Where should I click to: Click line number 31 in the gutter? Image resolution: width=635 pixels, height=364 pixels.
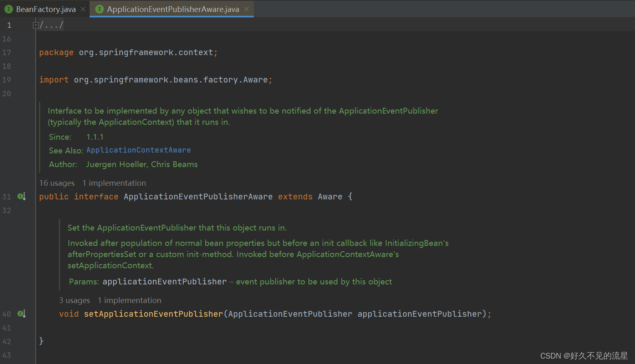point(7,197)
